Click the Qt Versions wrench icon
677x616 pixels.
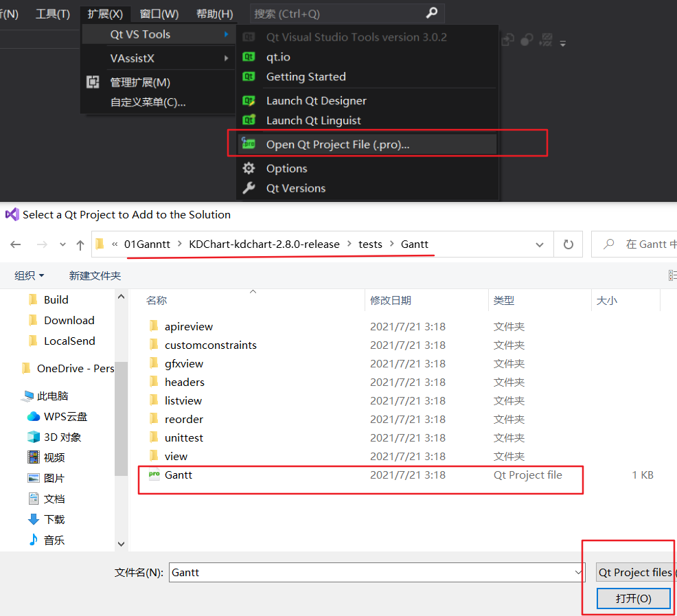249,188
